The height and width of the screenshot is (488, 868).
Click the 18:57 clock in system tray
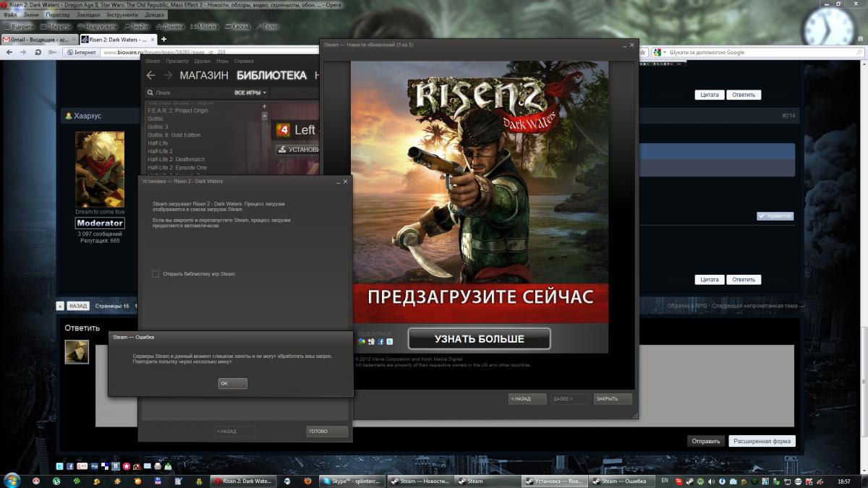pyautogui.click(x=844, y=481)
